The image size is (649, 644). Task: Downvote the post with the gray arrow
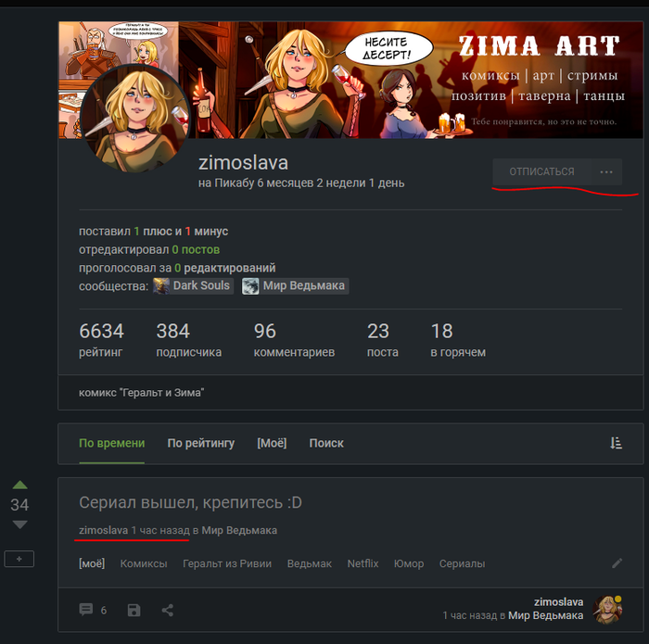(19, 524)
